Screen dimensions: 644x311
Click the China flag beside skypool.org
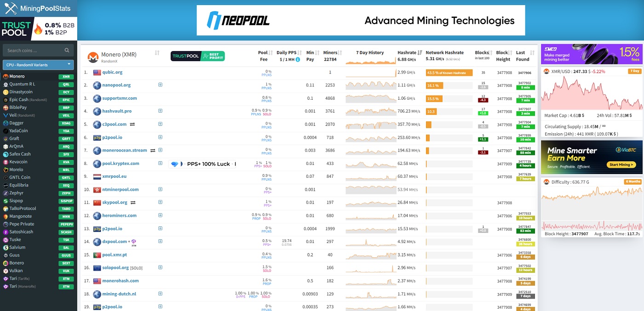[97, 203]
